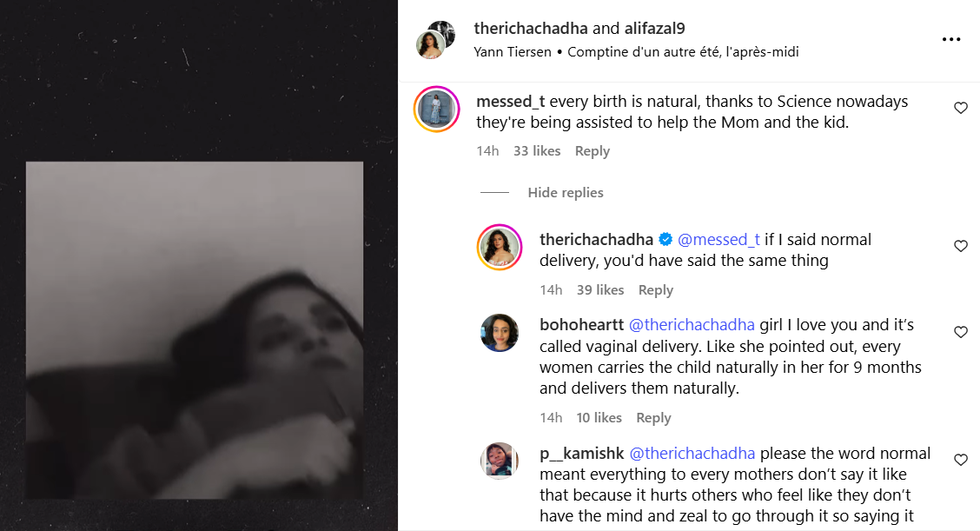Open the Yann Tiersen audio track link

coord(513,52)
